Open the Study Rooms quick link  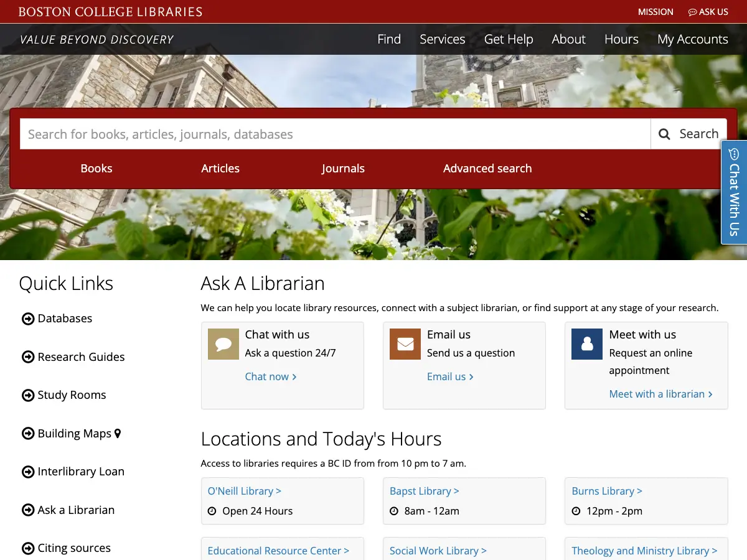72,395
